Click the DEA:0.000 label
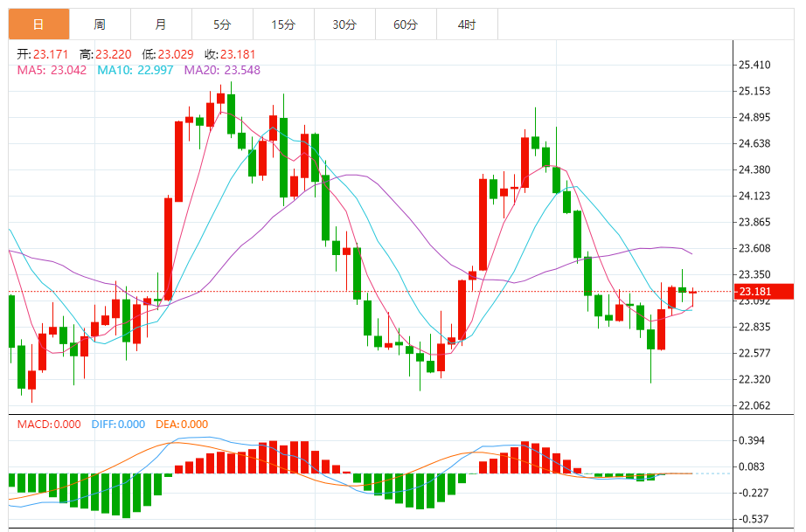Image resolution: width=806 pixels, height=532 pixels. click(182, 425)
